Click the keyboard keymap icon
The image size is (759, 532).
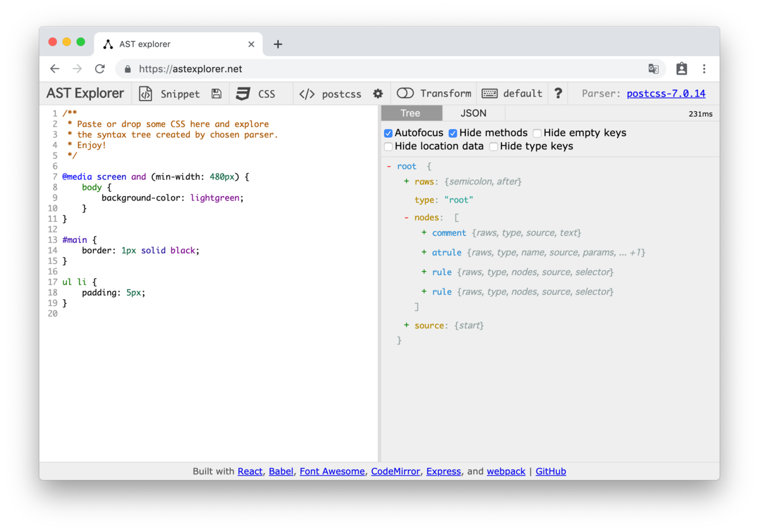point(490,94)
